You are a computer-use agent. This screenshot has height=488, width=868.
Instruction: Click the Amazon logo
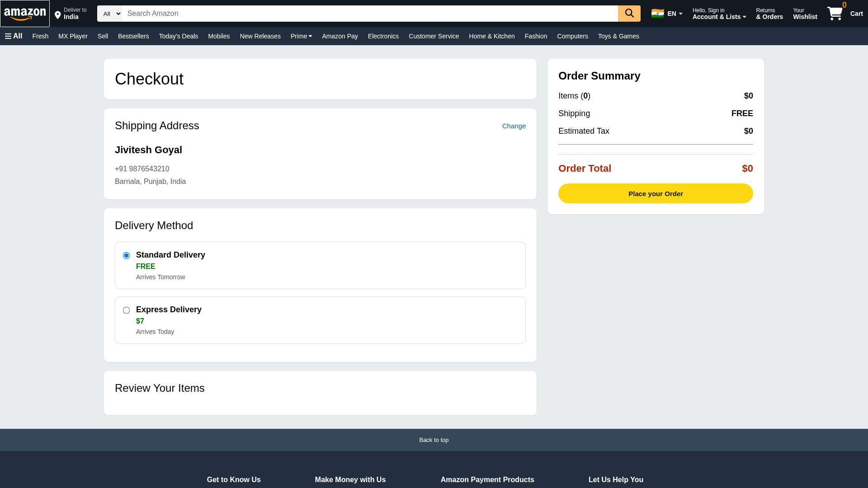pos(25,14)
